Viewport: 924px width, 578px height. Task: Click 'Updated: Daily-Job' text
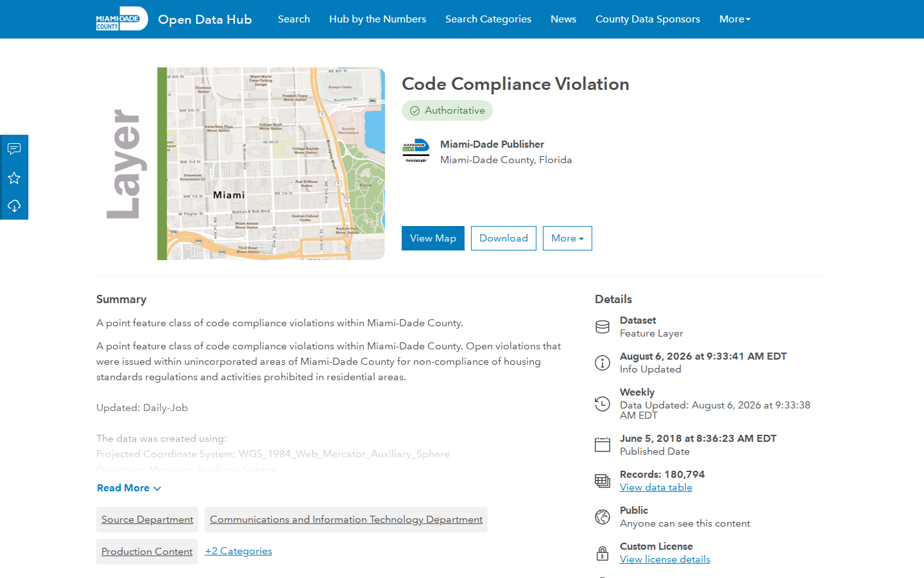(142, 408)
